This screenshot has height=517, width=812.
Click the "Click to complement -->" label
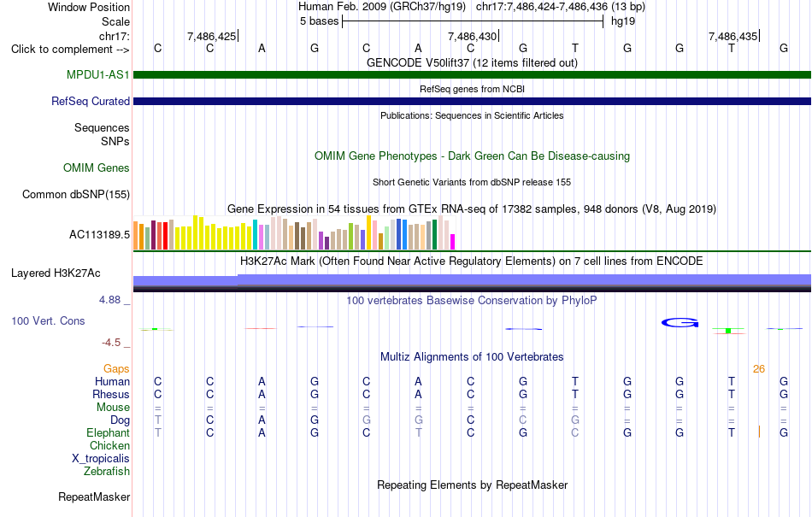pyautogui.click(x=70, y=50)
